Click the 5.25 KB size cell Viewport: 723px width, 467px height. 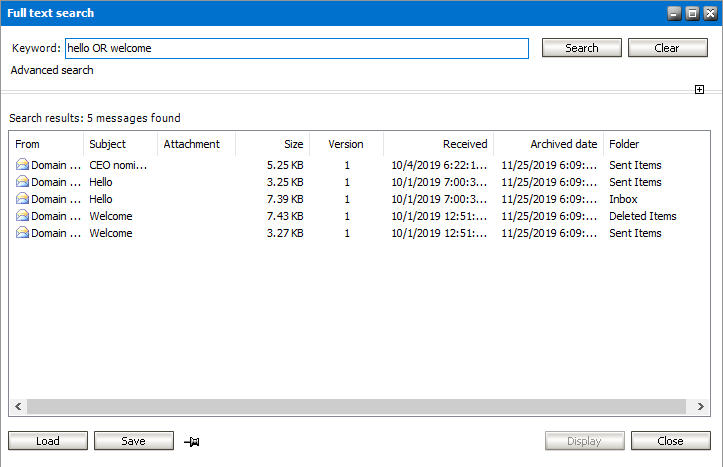coord(285,165)
